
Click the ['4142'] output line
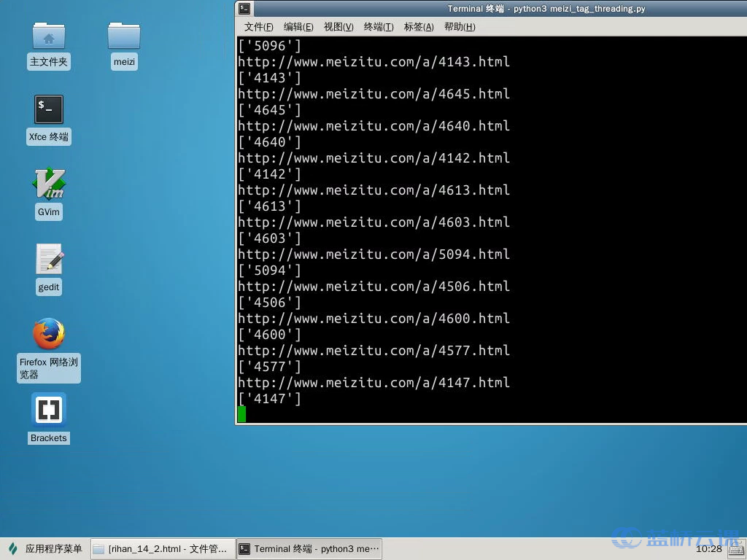pyautogui.click(x=270, y=174)
